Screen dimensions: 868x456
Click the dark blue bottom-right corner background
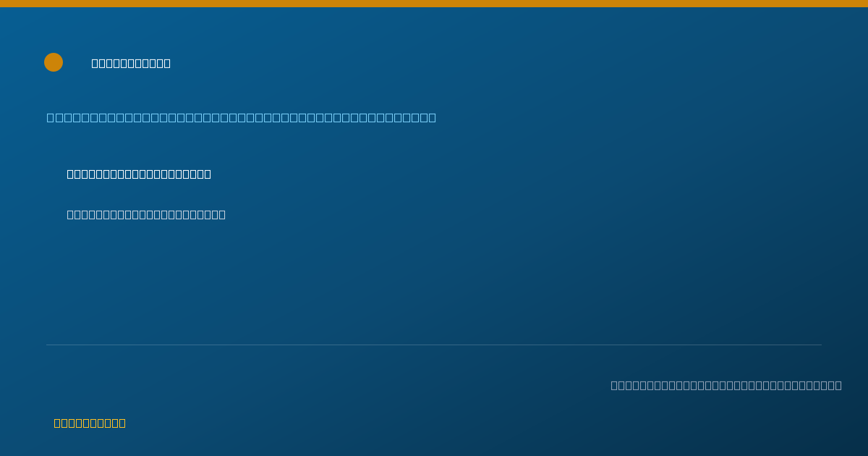pos(846,438)
